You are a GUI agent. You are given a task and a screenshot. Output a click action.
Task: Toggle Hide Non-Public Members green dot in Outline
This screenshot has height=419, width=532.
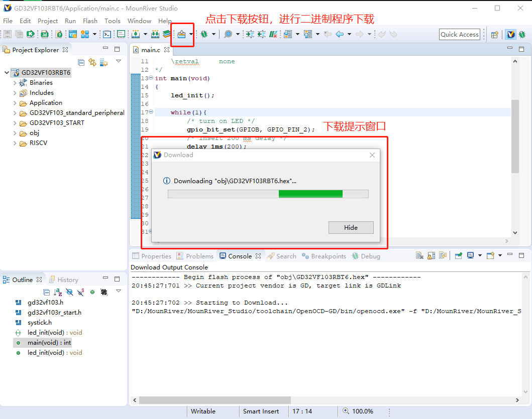click(92, 292)
